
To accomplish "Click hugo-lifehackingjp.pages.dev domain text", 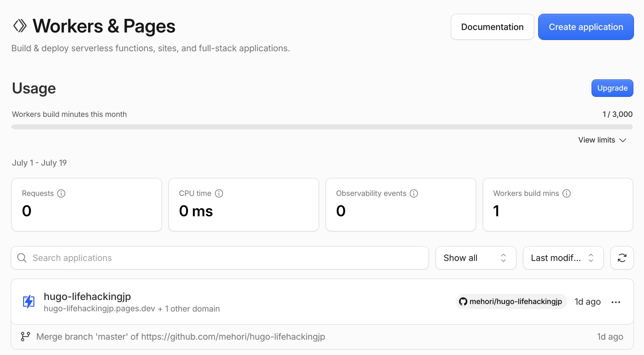I will [99, 309].
